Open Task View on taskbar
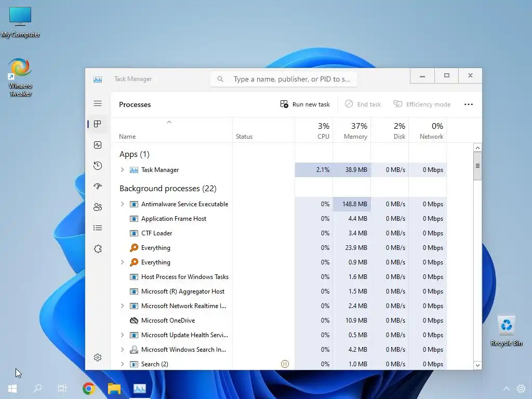 point(62,389)
